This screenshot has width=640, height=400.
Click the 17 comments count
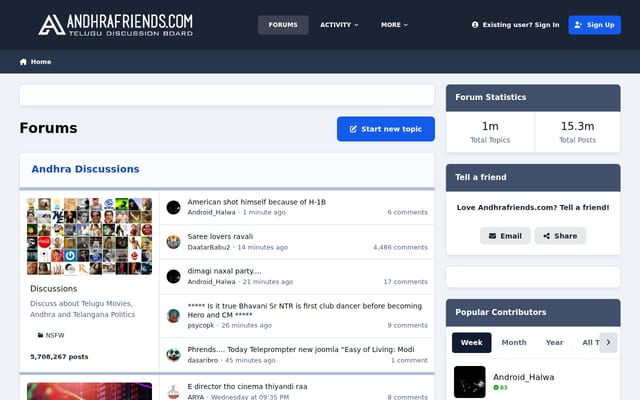pos(405,282)
